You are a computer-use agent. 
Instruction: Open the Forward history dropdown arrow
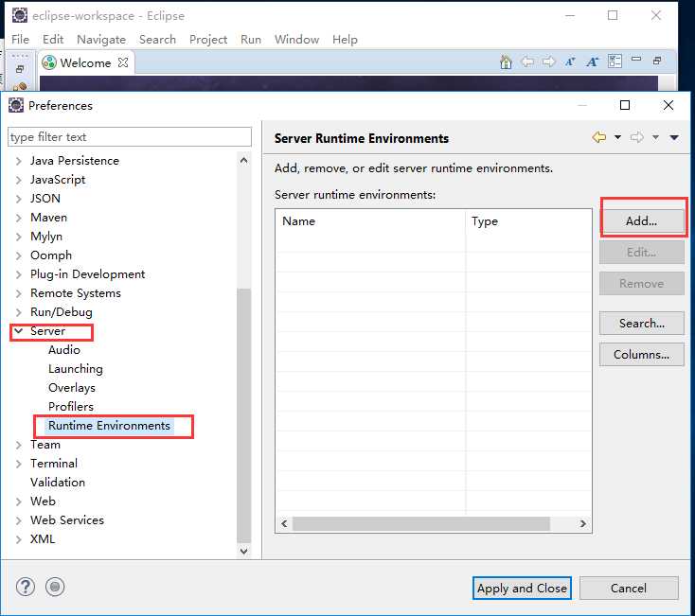655,137
